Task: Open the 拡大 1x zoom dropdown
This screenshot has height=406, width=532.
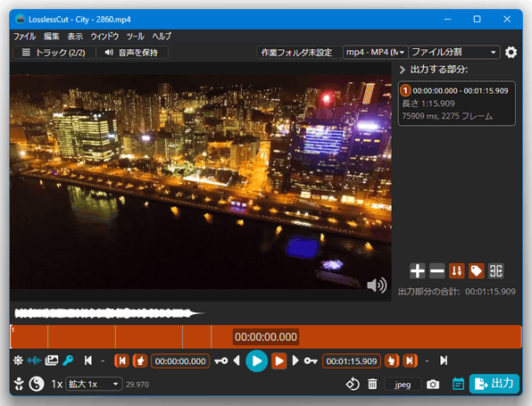Action: click(94, 385)
